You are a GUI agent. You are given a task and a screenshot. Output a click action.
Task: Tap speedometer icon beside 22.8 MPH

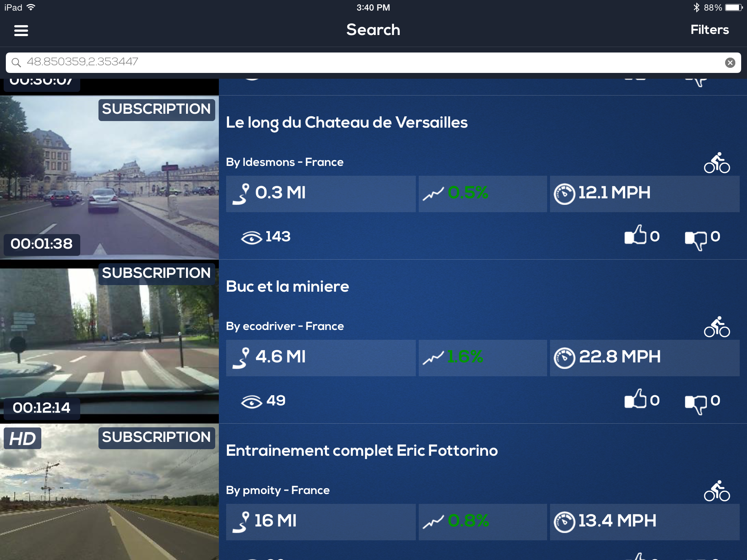tap(564, 358)
